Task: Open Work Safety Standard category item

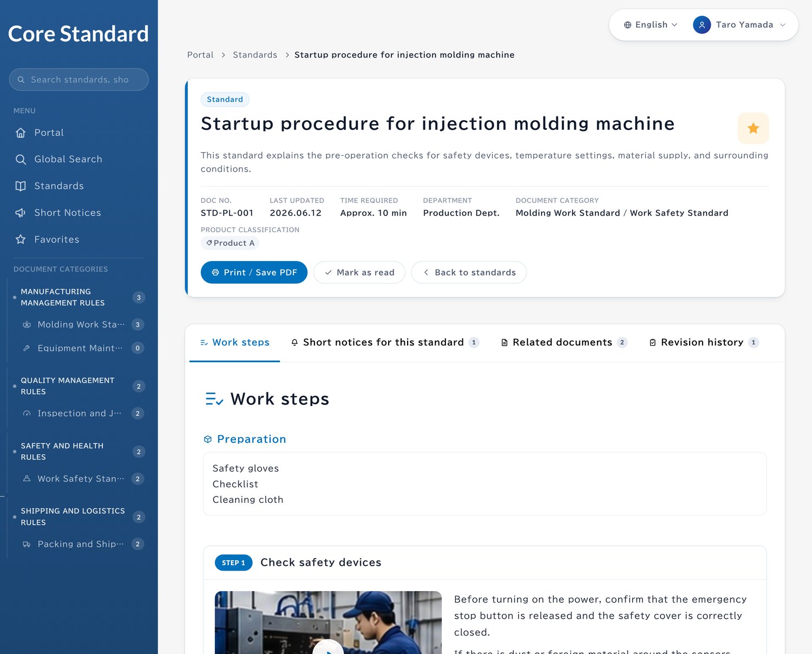Action: [x=82, y=479]
